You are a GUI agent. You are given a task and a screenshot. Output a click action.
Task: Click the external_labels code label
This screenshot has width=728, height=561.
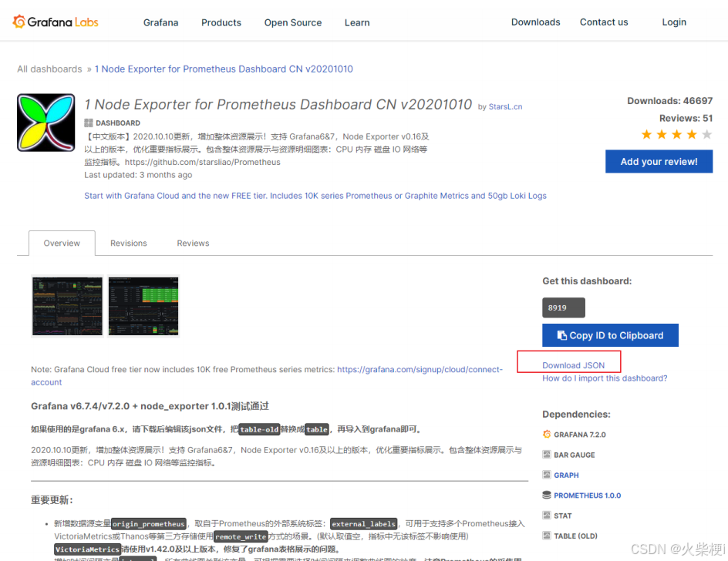pyautogui.click(x=363, y=524)
